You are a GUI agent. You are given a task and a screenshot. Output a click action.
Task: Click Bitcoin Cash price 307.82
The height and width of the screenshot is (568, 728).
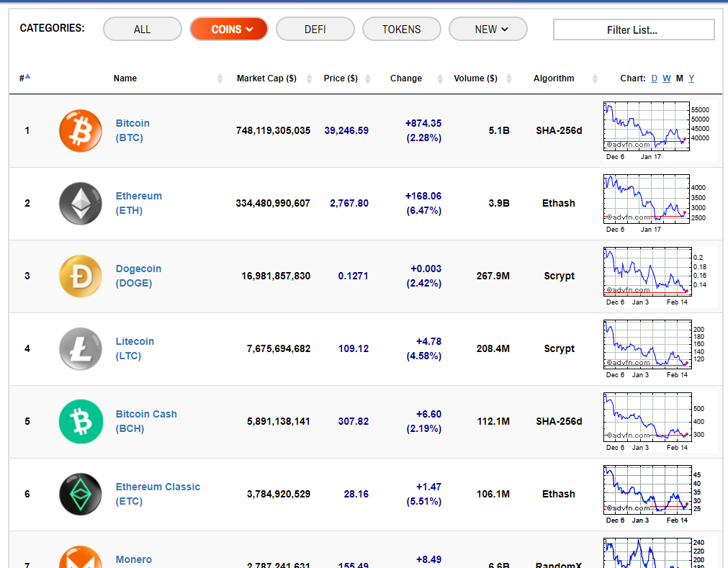[x=354, y=421]
